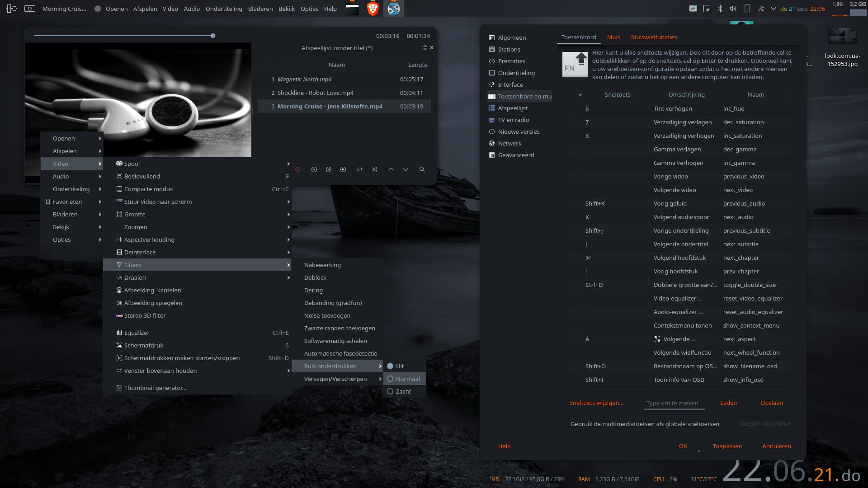Open the sort dropdown above the shortcut list
This screenshot has width=868, height=488.
580,95
